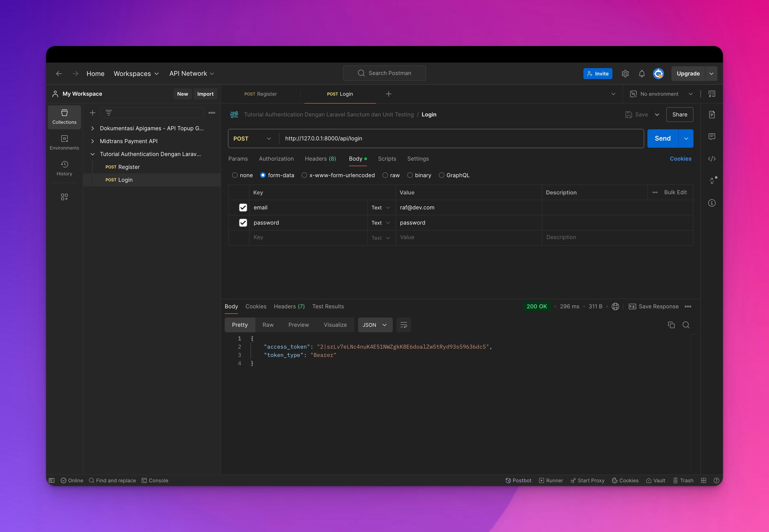Expand the Midtrans Payment API collection
Screen dimensions: 769x532
(93, 141)
